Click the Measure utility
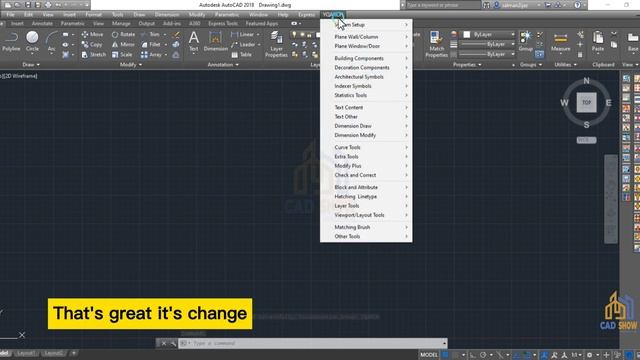This screenshot has width=640, height=360. tap(560, 41)
